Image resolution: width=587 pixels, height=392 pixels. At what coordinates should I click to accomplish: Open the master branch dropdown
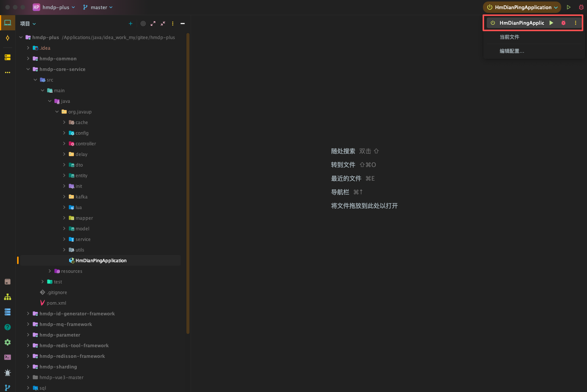tap(98, 7)
